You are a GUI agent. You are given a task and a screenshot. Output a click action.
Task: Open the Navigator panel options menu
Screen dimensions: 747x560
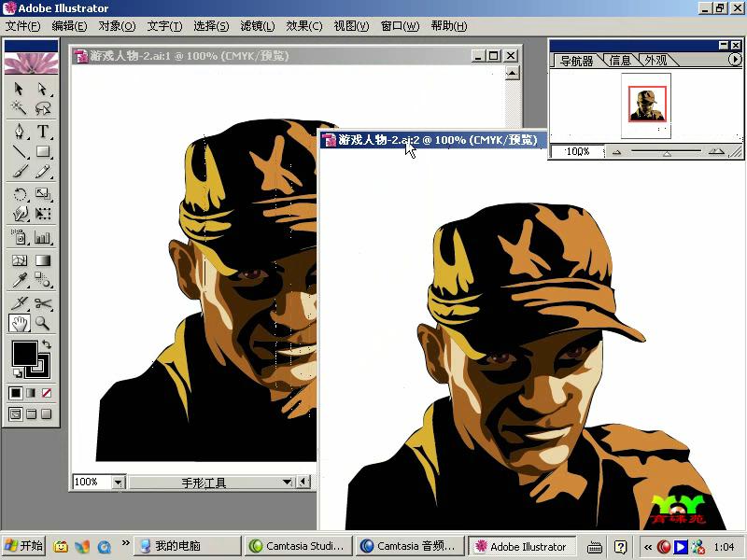[735, 59]
